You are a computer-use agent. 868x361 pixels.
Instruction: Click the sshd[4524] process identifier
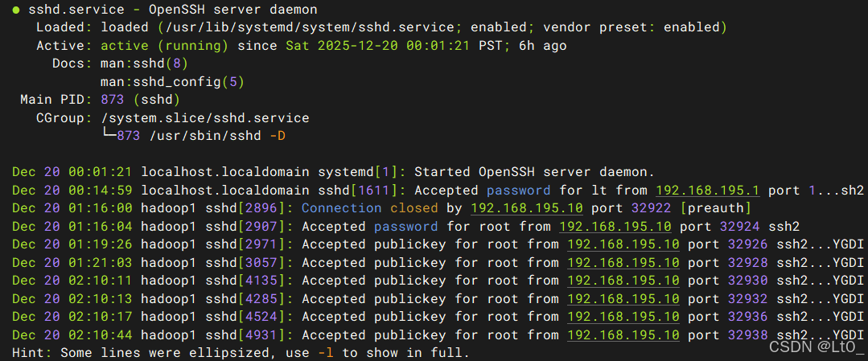pos(245,318)
